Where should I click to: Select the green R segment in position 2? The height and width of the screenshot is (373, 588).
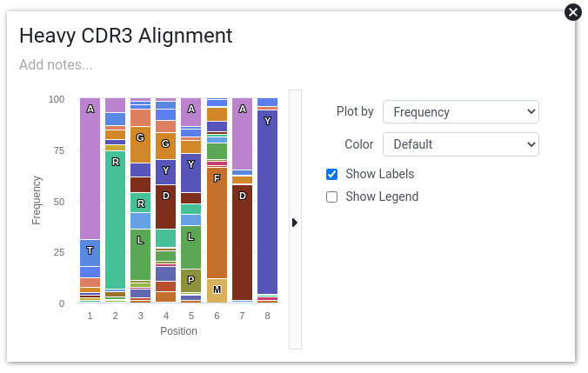[x=116, y=220]
